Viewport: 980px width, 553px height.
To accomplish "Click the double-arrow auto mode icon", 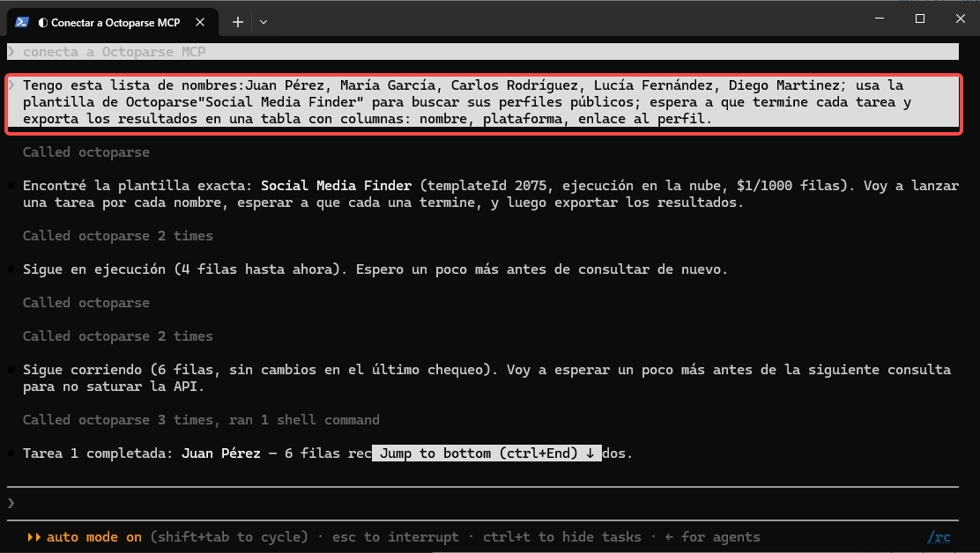I will 33,537.
